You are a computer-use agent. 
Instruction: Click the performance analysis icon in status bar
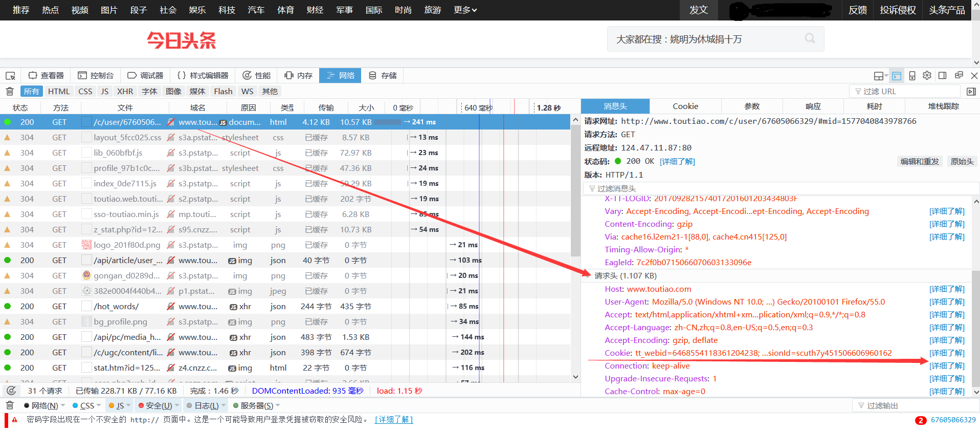(11, 391)
